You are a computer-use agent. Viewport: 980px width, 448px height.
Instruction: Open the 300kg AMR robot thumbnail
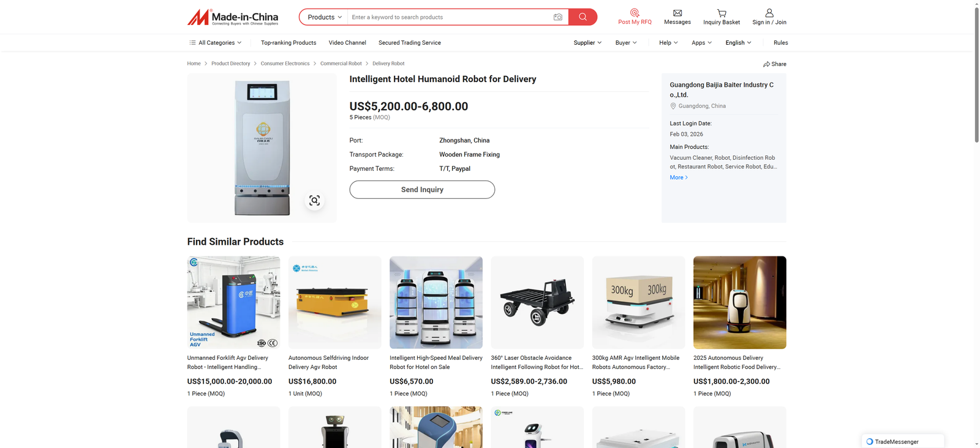pyautogui.click(x=638, y=302)
